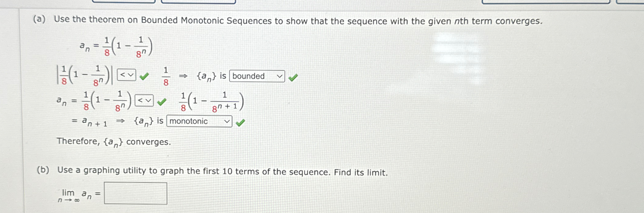Click the arrow symbol before {an} is monotonic
This screenshot has width=644, height=213.
click(x=120, y=122)
